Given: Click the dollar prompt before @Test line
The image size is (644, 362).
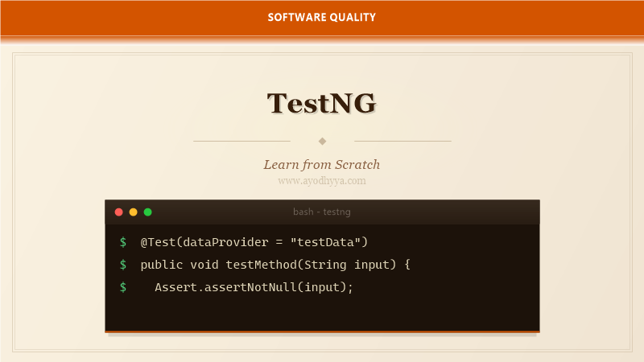Looking at the screenshot, I should pyautogui.click(x=123, y=242).
